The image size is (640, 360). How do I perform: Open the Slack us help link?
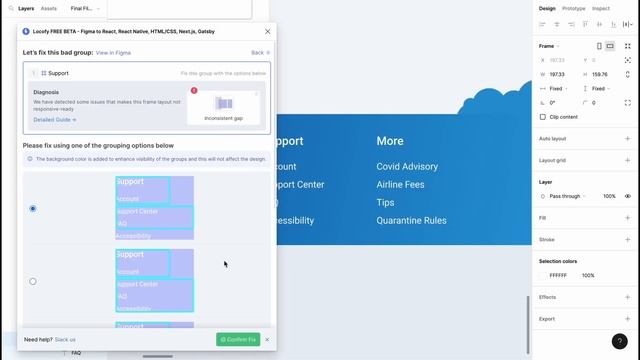65,340
